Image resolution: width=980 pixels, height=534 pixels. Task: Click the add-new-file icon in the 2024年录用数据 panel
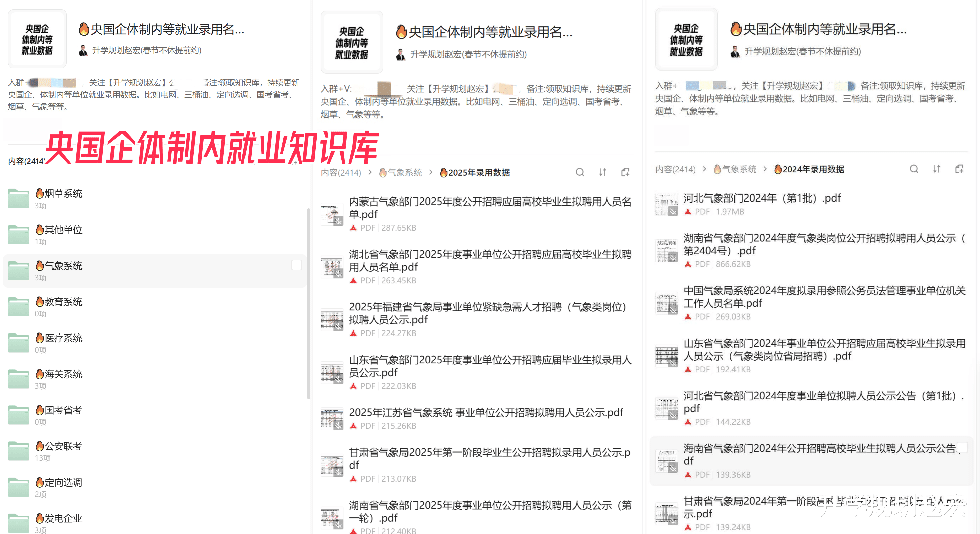pyautogui.click(x=959, y=169)
